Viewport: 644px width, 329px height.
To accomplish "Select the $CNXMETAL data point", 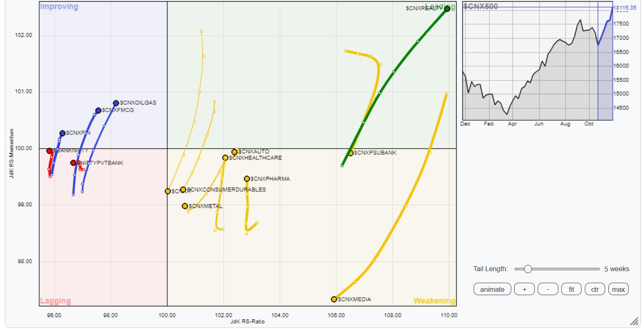I will pyautogui.click(x=185, y=206).
